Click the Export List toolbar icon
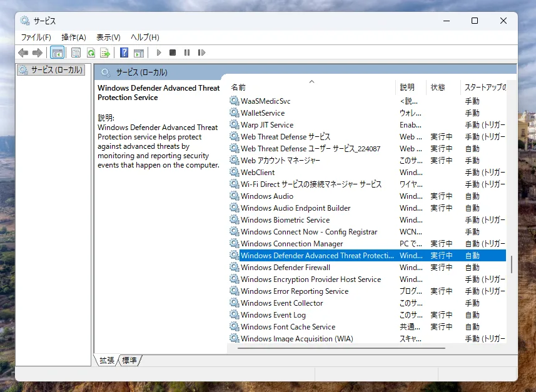This screenshot has height=392, width=536. pos(105,53)
